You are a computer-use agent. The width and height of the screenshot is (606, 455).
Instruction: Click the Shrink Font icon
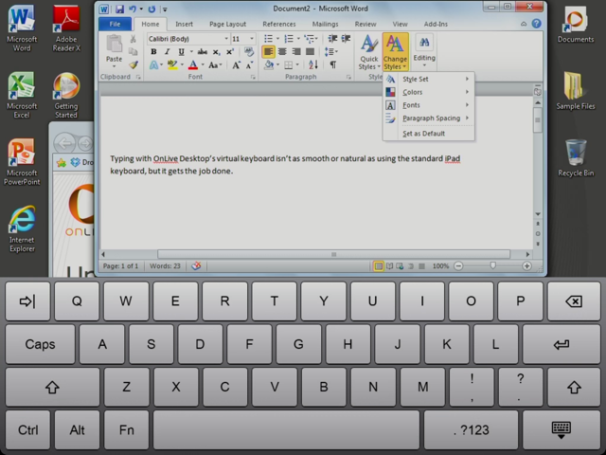pos(250,65)
